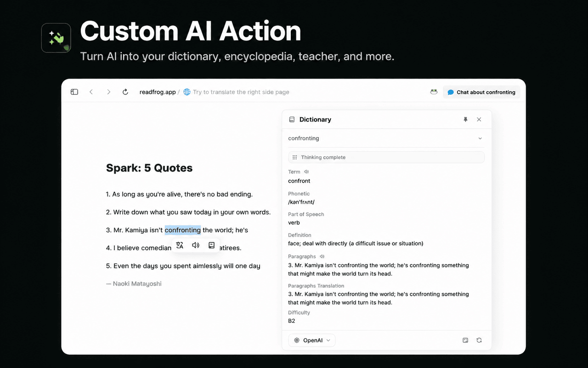Toggle the sidebar panel icon

(74, 92)
